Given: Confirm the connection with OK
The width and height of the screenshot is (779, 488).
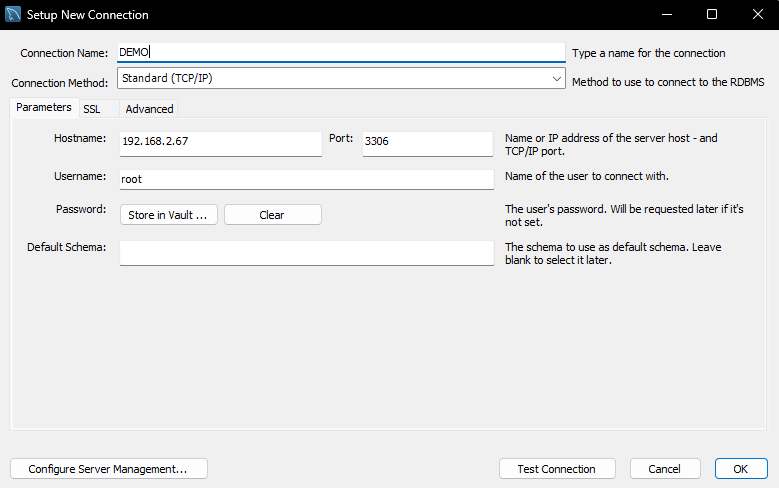Looking at the screenshot, I should pyautogui.click(x=741, y=469).
